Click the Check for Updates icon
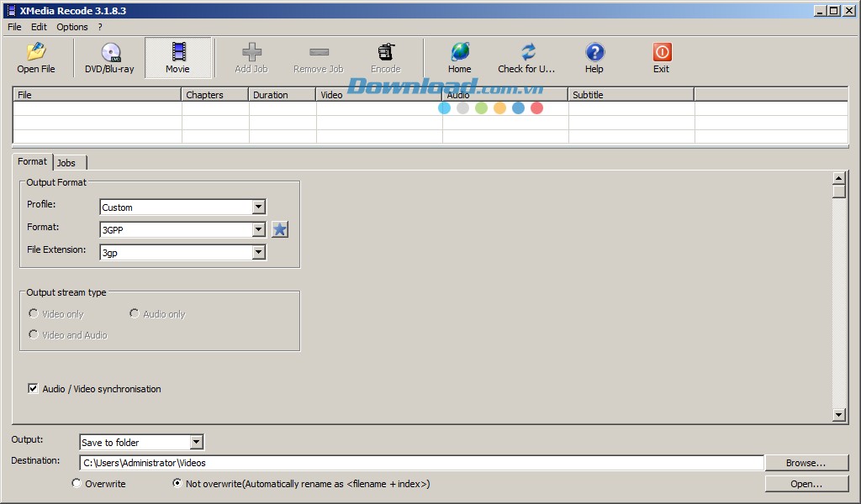The image size is (861, 504). [526, 56]
